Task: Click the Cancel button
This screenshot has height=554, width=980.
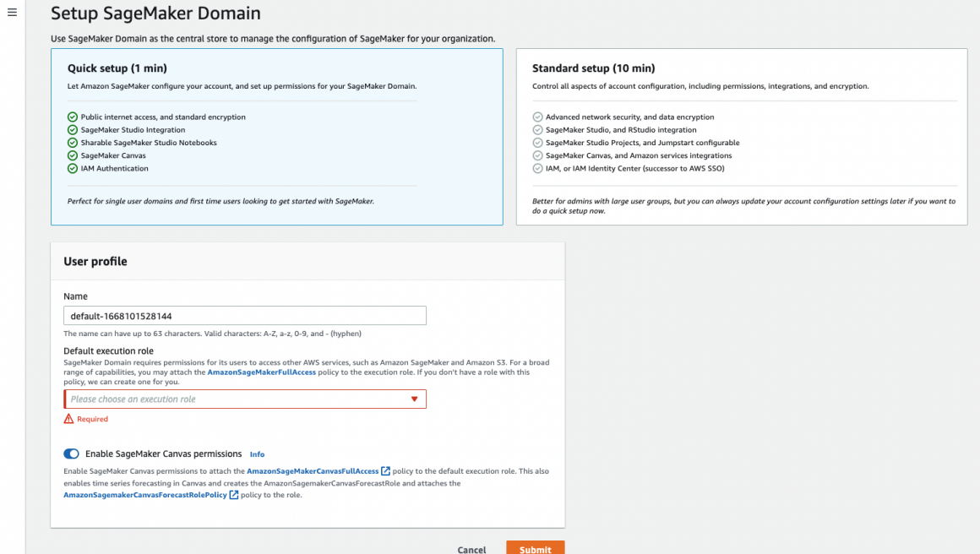Action: tap(471, 549)
